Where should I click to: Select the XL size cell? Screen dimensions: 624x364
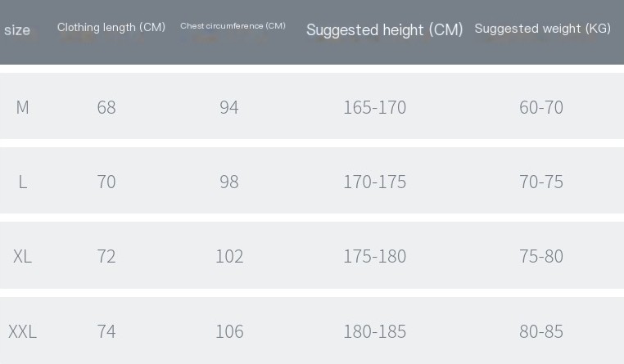pos(22,256)
